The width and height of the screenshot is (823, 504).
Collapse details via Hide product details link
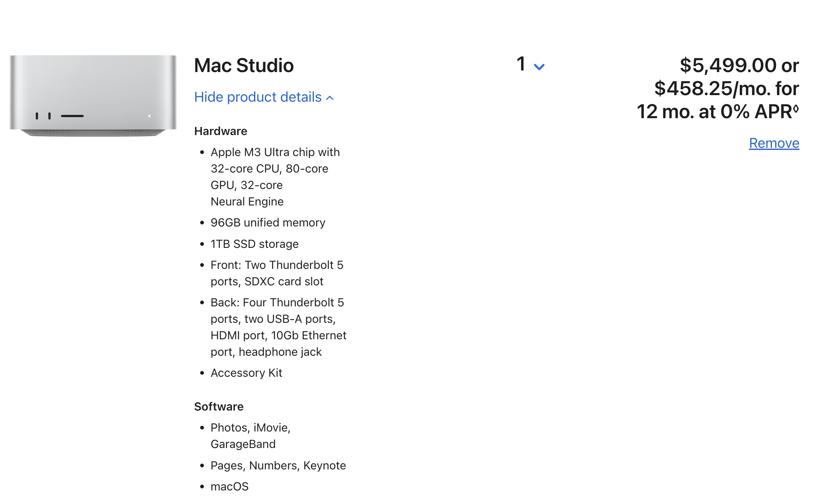pos(258,97)
